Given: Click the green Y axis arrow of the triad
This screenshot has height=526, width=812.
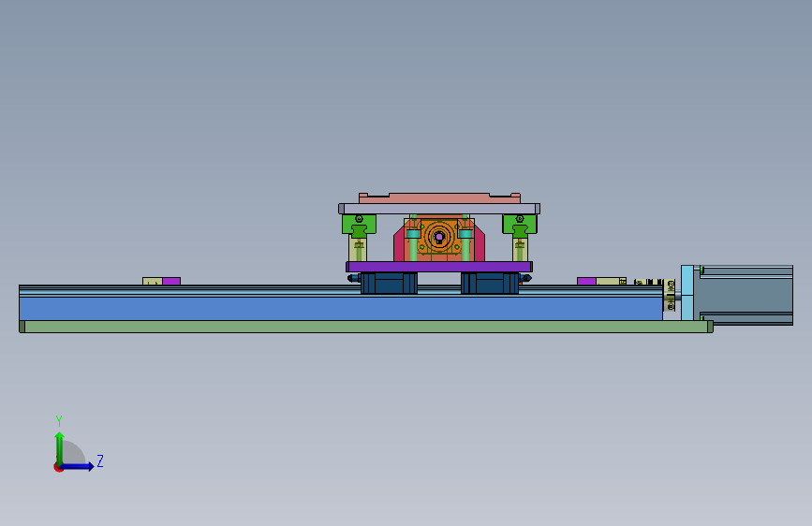Looking at the screenshot, I should (60, 447).
